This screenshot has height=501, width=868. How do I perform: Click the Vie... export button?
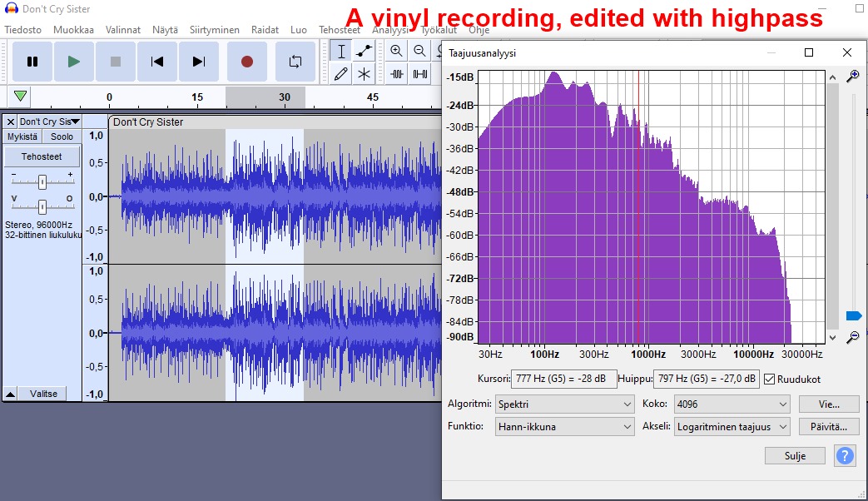click(x=829, y=404)
